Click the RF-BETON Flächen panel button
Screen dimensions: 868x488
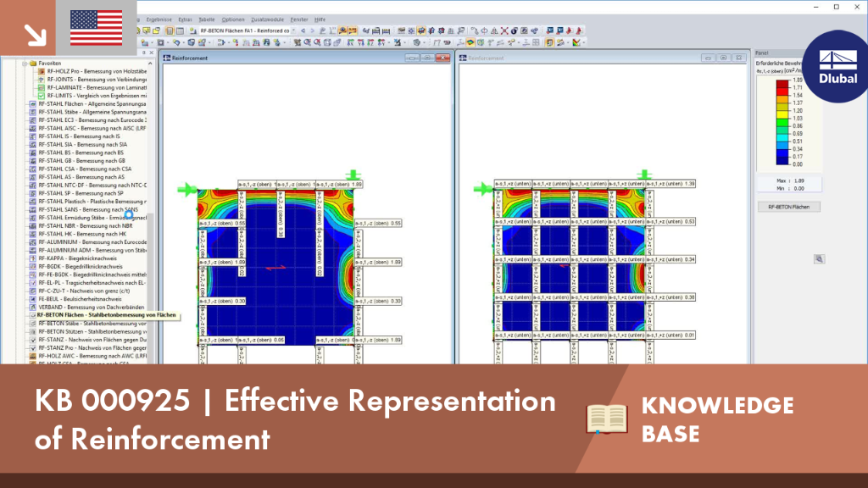789,207
